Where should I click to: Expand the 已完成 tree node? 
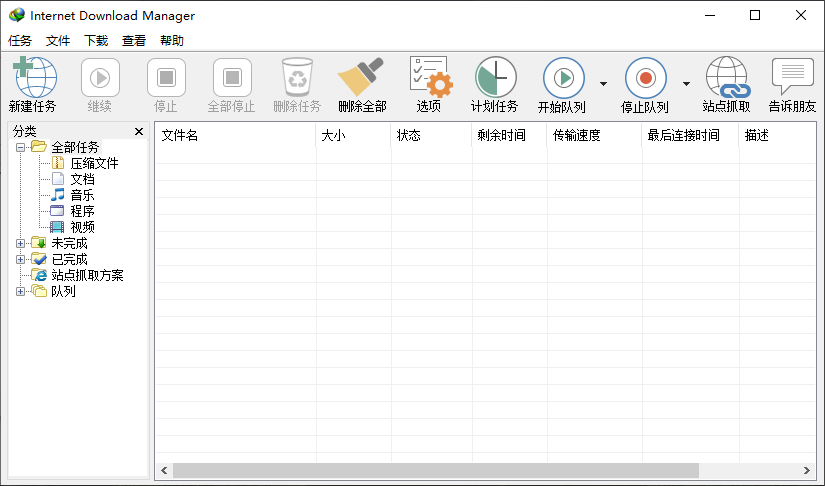point(20,259)
